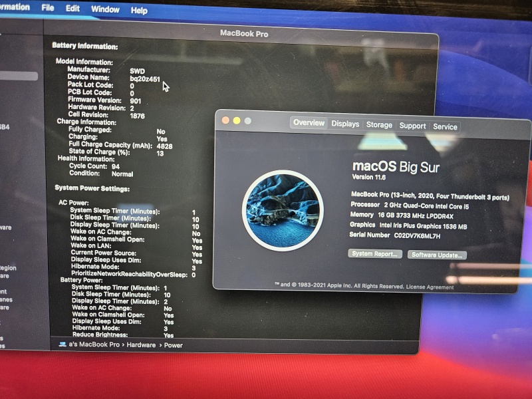The width and height of the screenshot is (532, 399).
Task: Click the System Report button
Action: [x=375, y=254]
